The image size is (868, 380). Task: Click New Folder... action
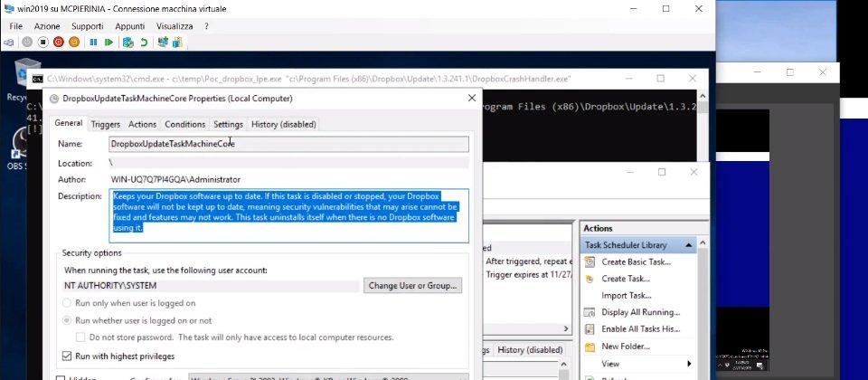tap(626, 347)
